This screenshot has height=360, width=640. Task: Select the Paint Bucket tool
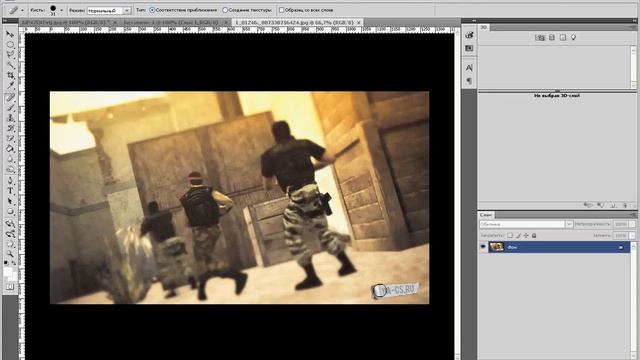tap(10, 149)
